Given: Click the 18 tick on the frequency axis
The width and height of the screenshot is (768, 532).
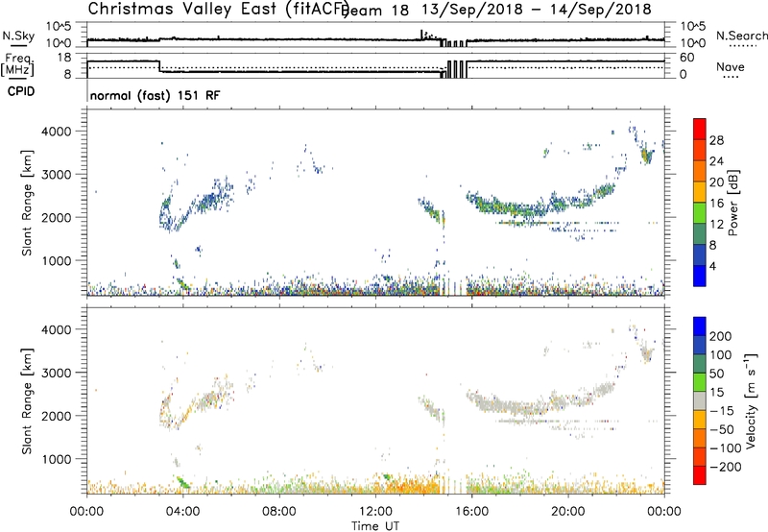Looking at the screenshot, I should tap(63, 58).
